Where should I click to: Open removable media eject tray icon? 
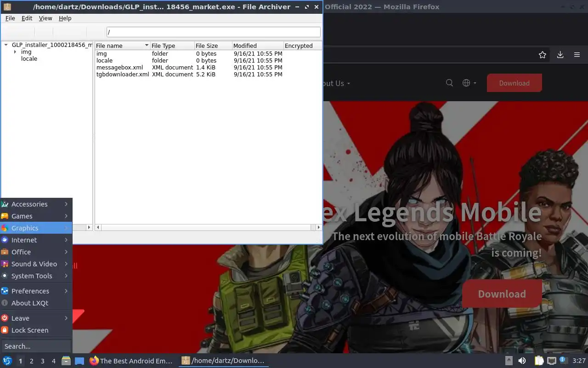(509, 361)
